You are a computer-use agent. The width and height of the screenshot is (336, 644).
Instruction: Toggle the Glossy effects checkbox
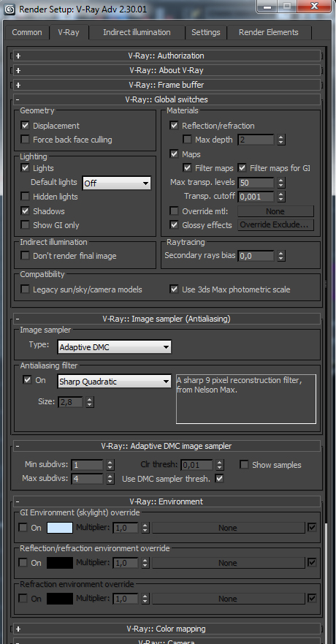click(175, 225)
